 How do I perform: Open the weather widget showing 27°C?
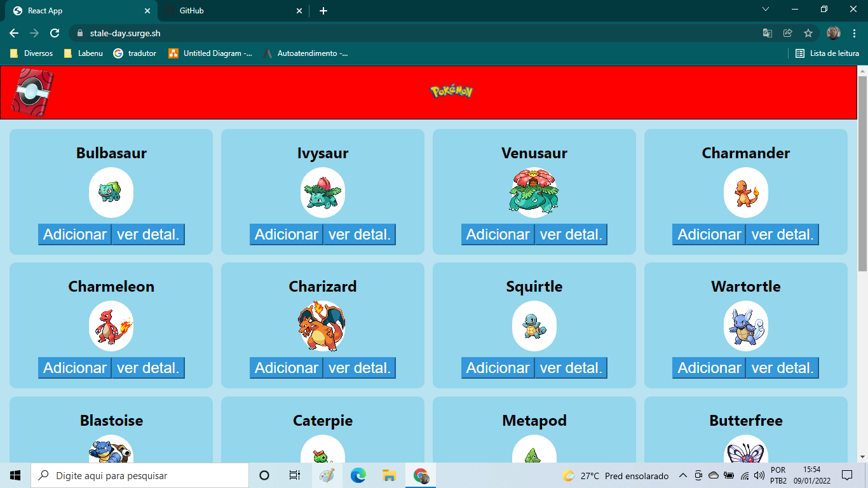(x=616, y=475)
